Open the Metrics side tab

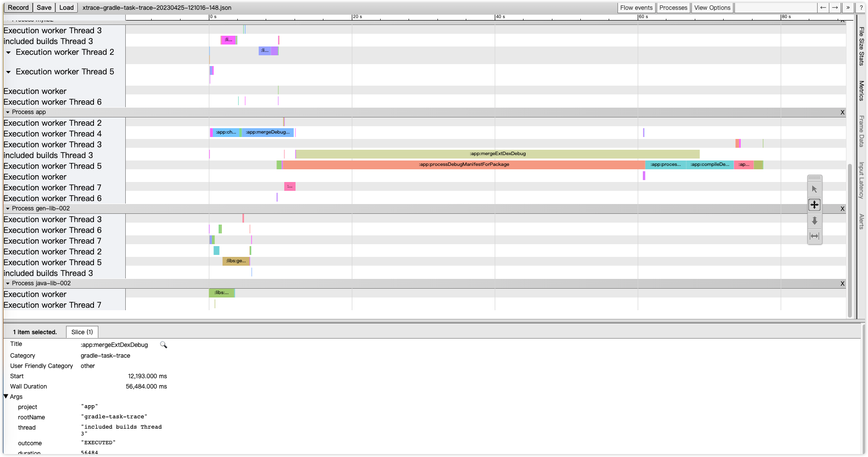[861, 91]
